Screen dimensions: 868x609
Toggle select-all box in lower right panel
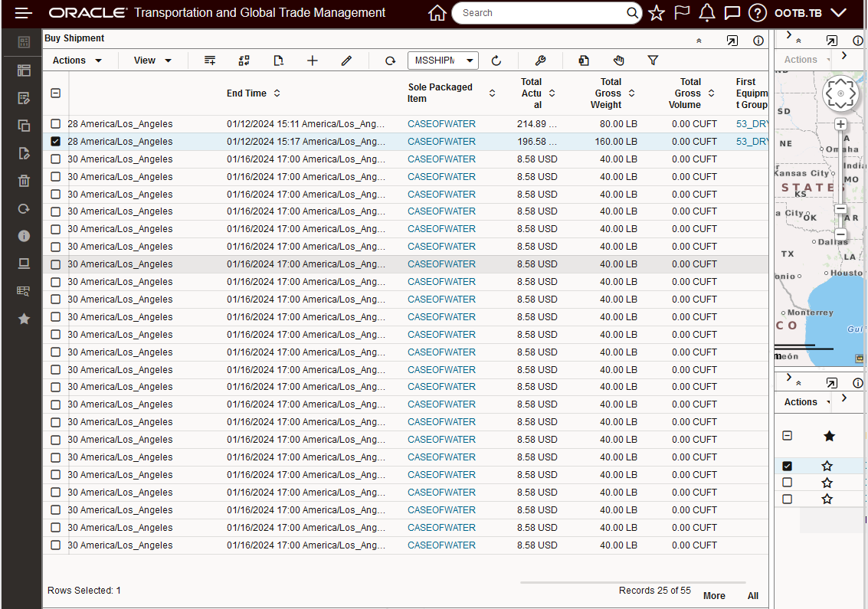point(788,436)
